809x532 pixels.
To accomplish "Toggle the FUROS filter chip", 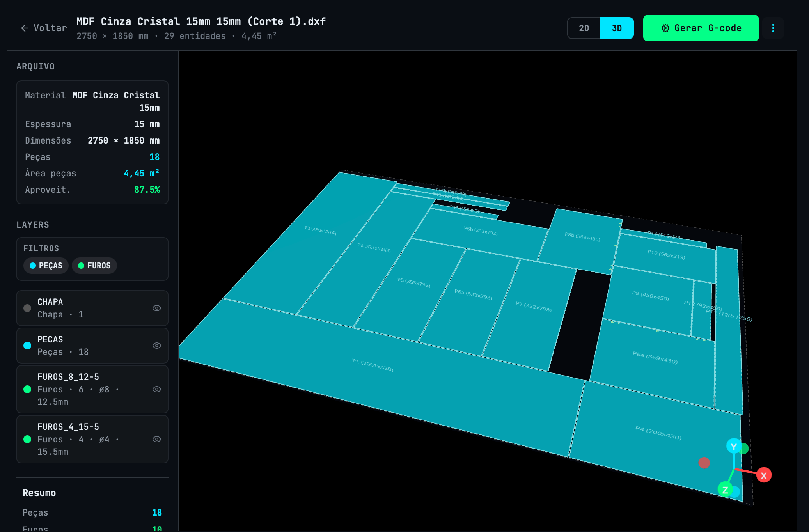I will [x=94, y=266].
